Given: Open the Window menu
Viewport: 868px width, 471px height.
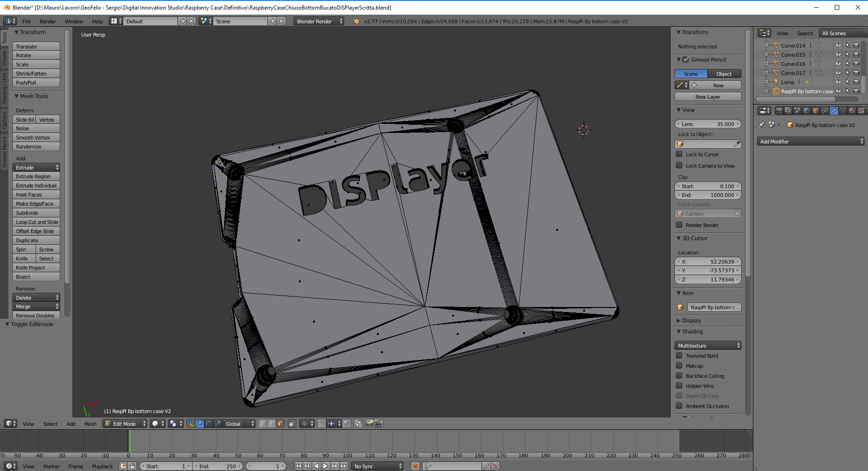Looking at the screenshot, I should [x=73, y=21].
